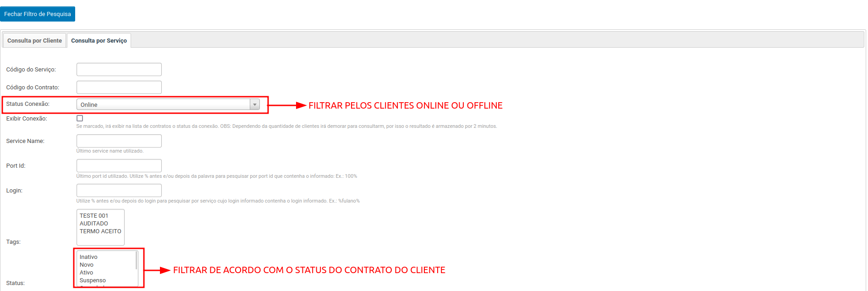Enable the Exibir Conexão checkbox
The width and height of the screenshot is (868, 291).
click(80, 118)
